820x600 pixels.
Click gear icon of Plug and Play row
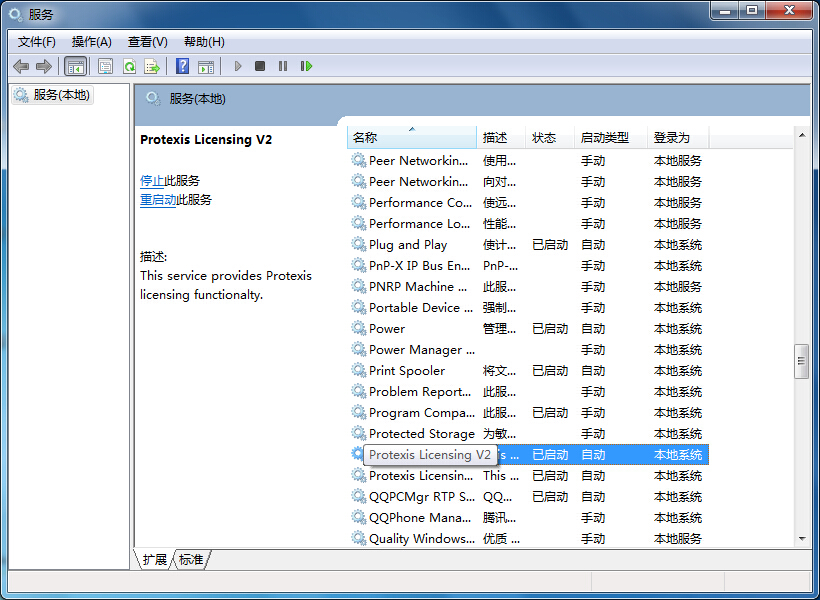[x=358, y=244]
